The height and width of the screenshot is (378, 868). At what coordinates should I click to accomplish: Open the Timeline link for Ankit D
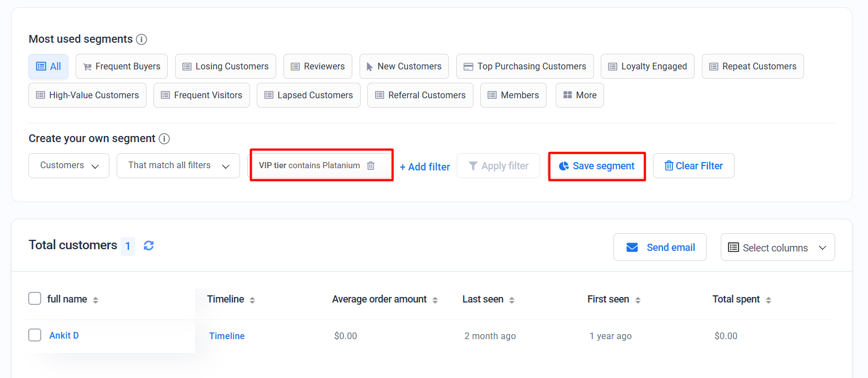coord(227,336)
